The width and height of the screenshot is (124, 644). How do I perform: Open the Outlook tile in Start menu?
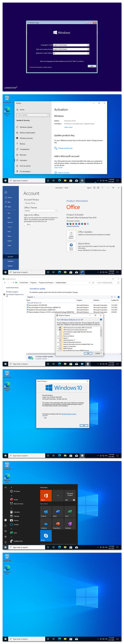tap(46, 512)
